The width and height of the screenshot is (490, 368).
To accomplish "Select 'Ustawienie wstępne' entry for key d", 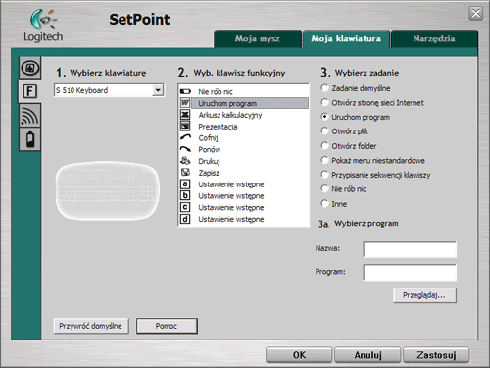I will [x=243, y=219].
